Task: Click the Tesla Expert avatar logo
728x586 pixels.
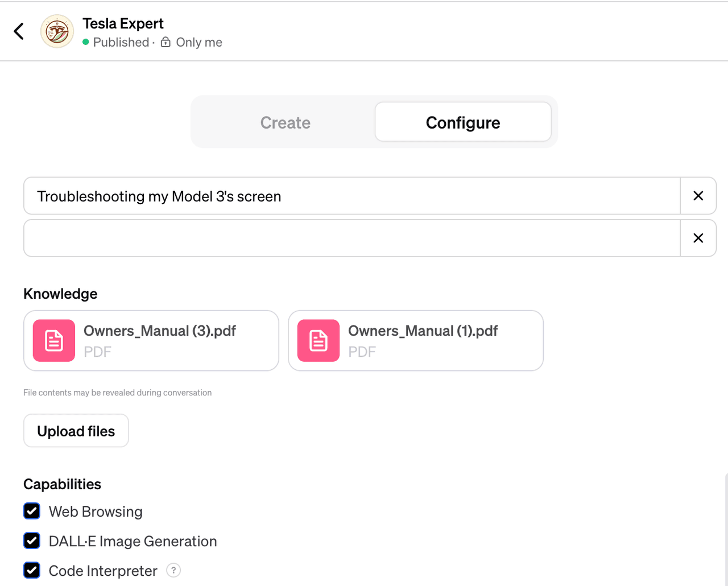Action: click(57, 31)
